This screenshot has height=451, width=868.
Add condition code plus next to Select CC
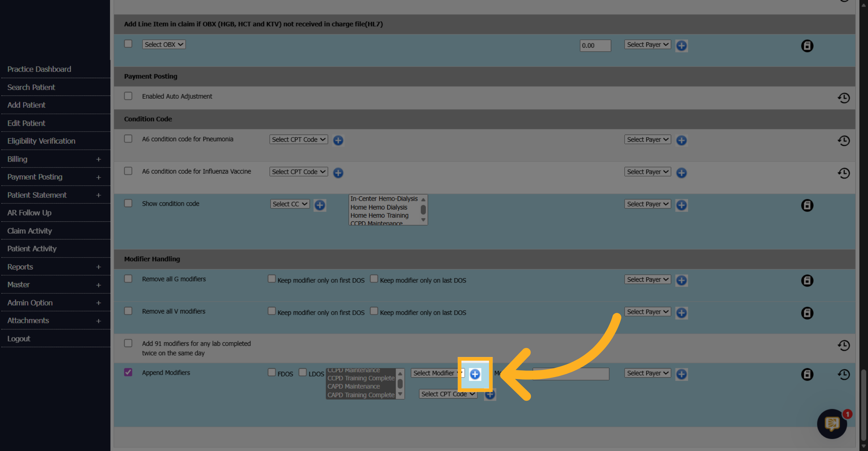click(x=320, y=205)
